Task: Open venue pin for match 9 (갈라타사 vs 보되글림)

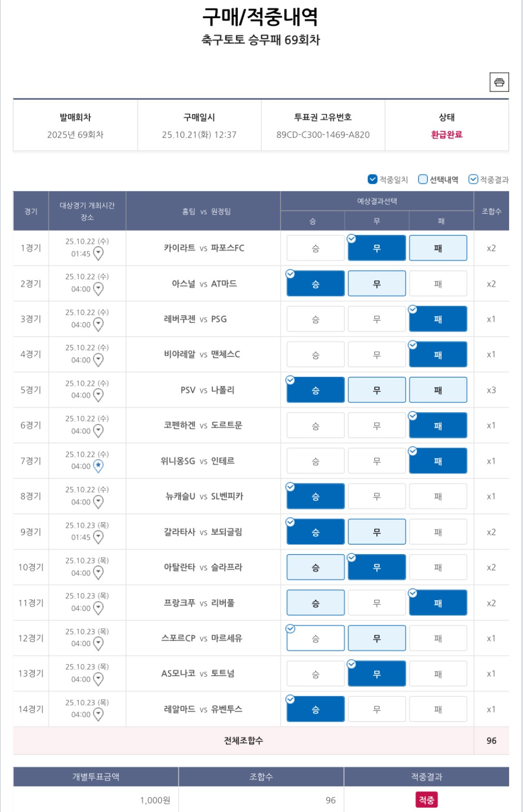Action: (98, 537)
